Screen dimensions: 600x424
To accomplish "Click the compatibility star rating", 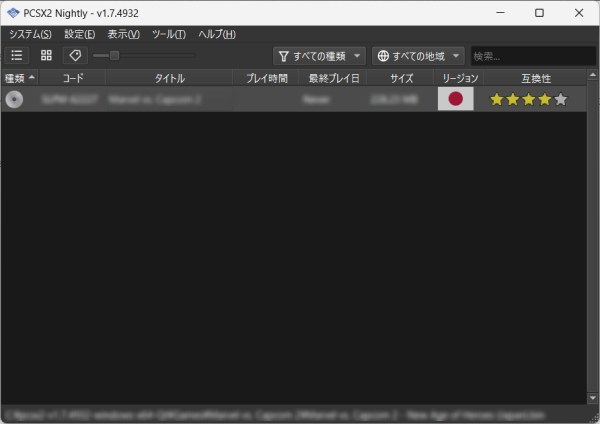I will pyautogui.click(x=528, y=99).
